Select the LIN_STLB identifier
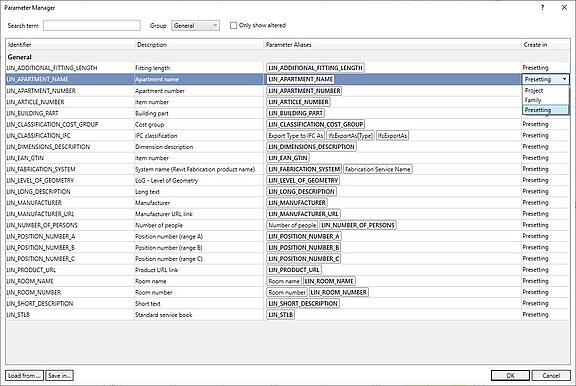This screenshot has width=576, height=386. (x=18, y=315)
